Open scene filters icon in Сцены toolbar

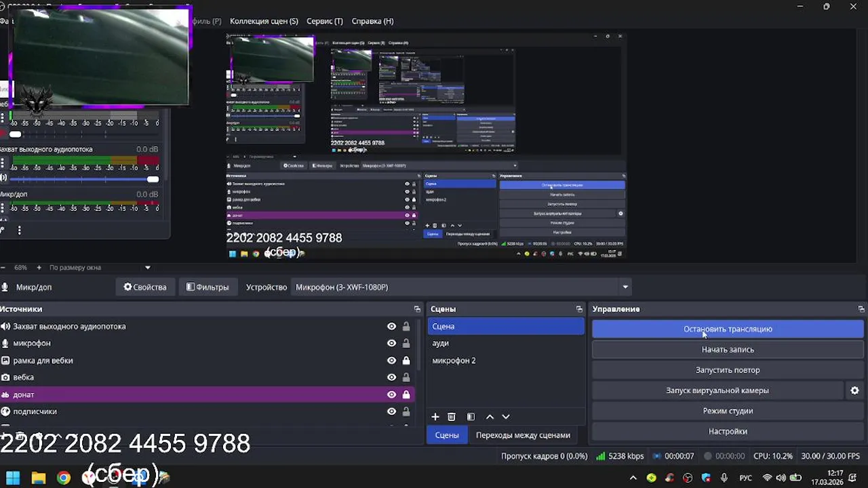point(471,417)
